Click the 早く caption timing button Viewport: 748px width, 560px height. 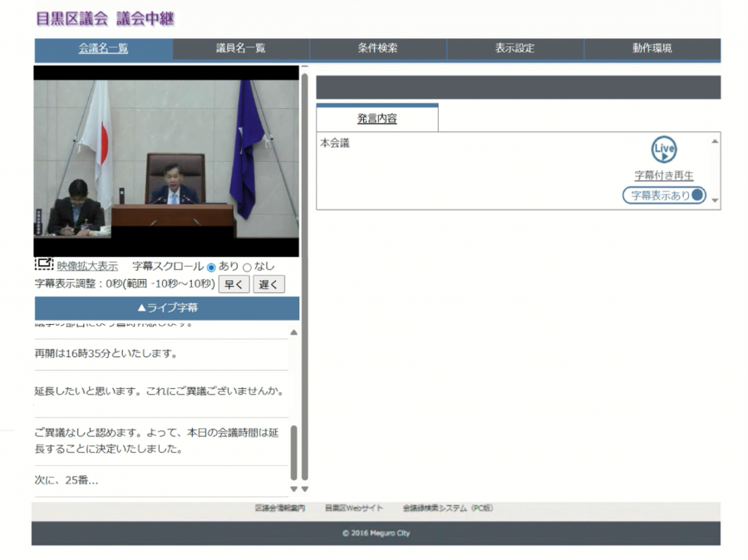point(234,284)
